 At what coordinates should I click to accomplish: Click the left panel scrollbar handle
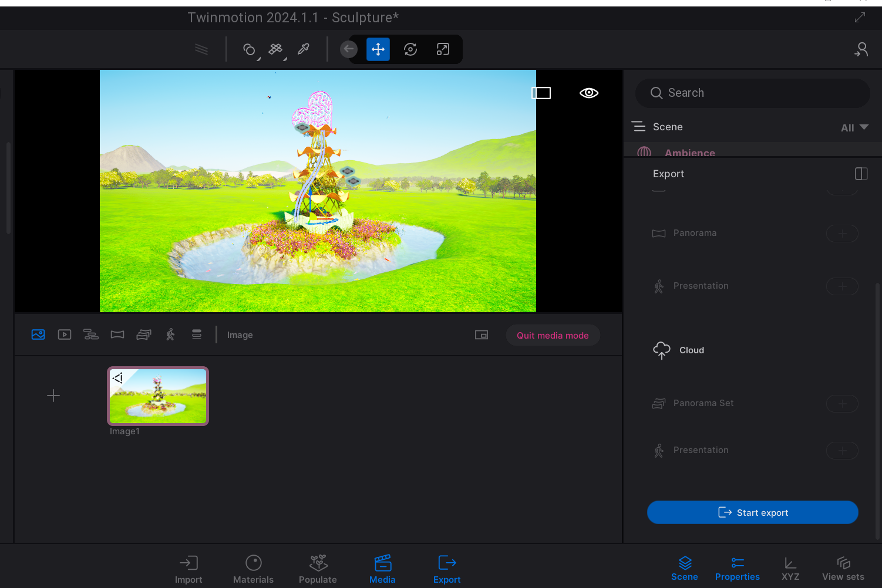pos(8,188)
